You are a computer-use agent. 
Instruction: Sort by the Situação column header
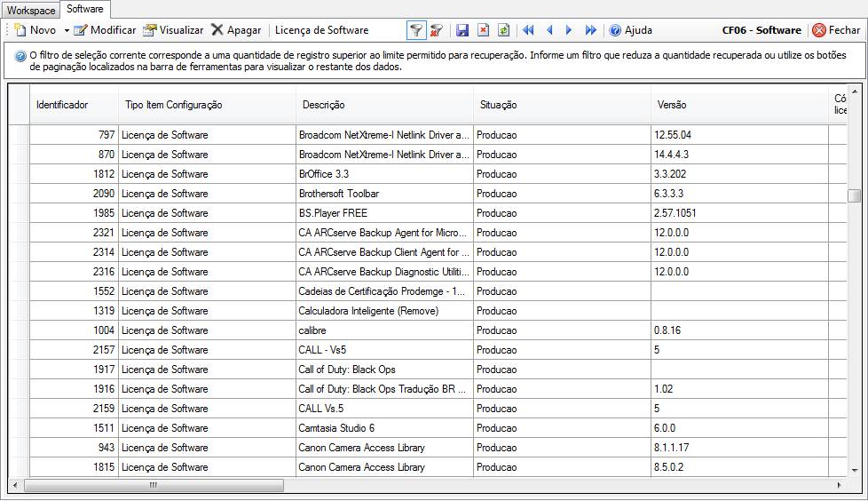click(x=562, y=104)
